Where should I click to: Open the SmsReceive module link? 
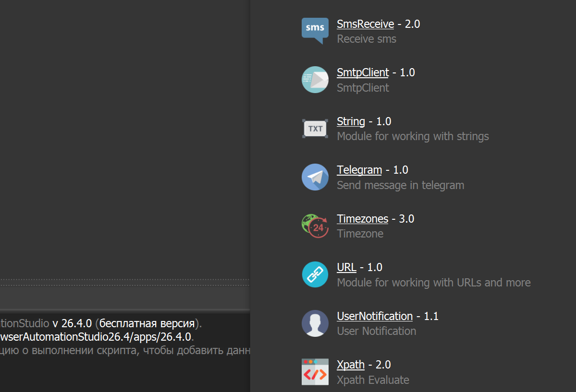[x=365, y=24]
